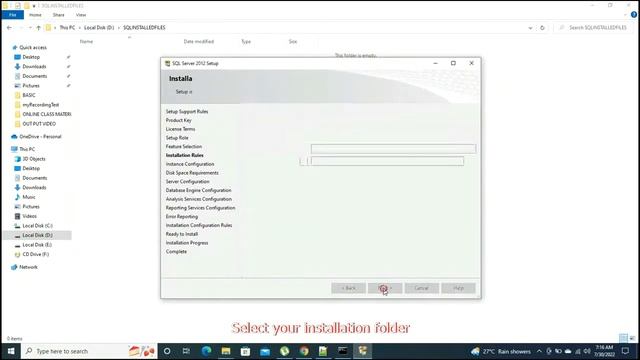Sort by the Date modified column

[x=199, y=42]
